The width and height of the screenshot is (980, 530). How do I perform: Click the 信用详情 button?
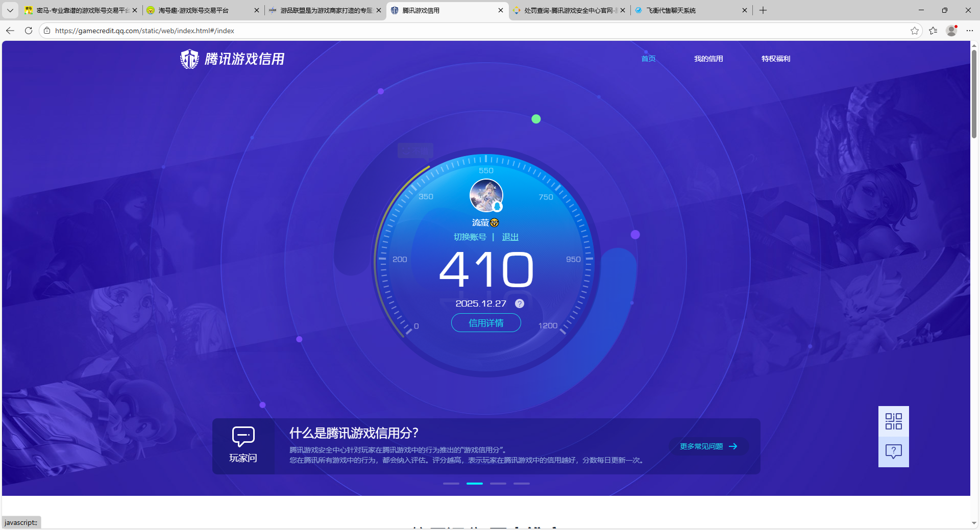coord(485,323)
